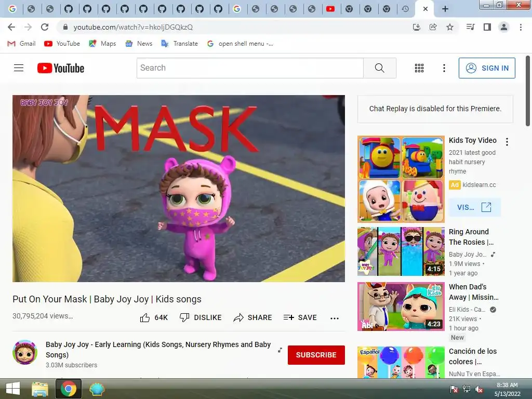Subscribe to Baby Joy Joy channel

tap(316, 355)
